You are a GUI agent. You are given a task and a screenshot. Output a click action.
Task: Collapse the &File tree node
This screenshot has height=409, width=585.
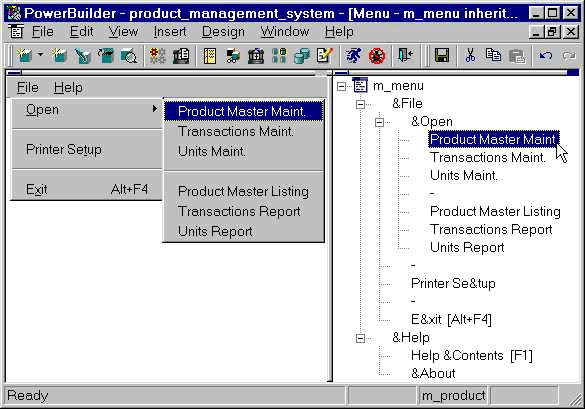pyautogui.click(x=360, y=104)
